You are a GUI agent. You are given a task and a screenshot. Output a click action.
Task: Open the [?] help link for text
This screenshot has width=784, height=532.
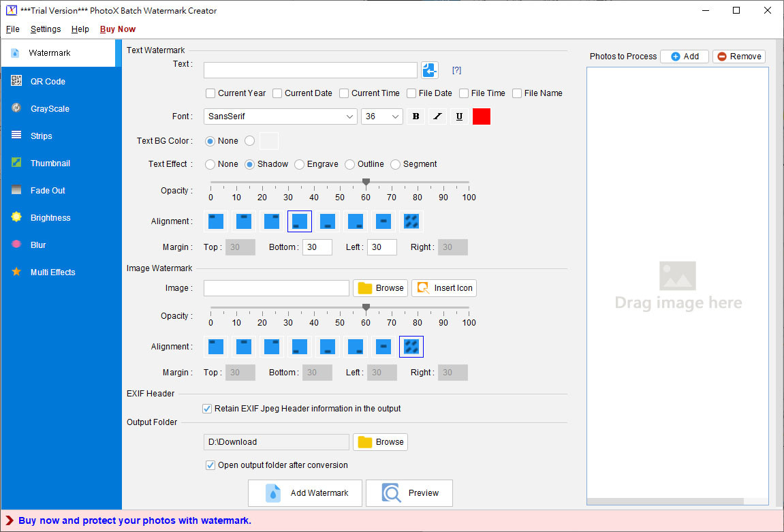point(456,70)
